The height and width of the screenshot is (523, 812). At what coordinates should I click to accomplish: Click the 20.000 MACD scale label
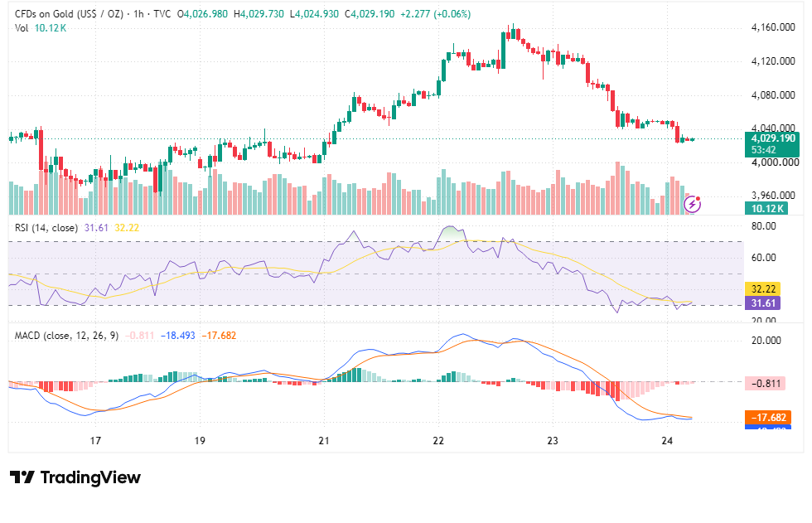766,340
